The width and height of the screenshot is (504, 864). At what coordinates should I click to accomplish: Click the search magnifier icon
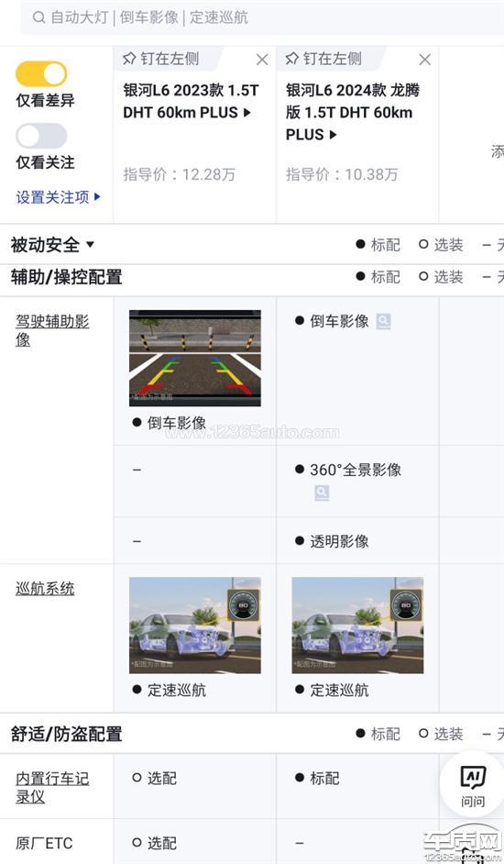(38, 17)
